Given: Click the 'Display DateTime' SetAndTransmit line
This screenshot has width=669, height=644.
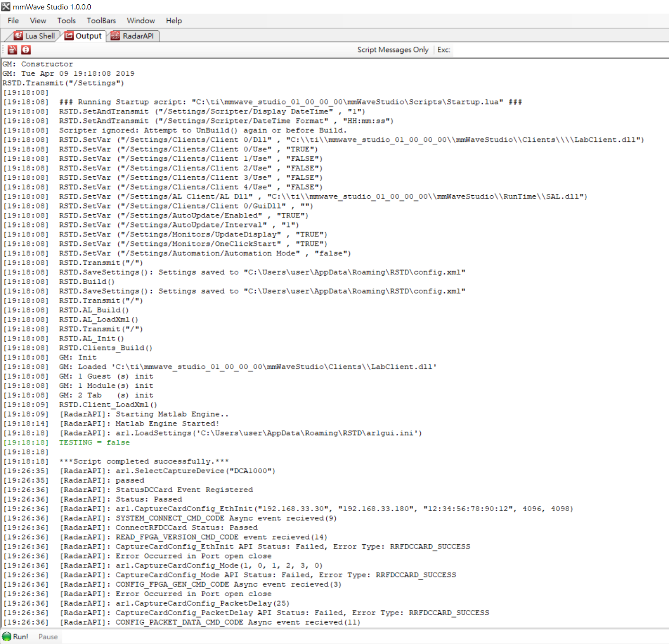Looking at the screenshot, I should click(184, 111).
